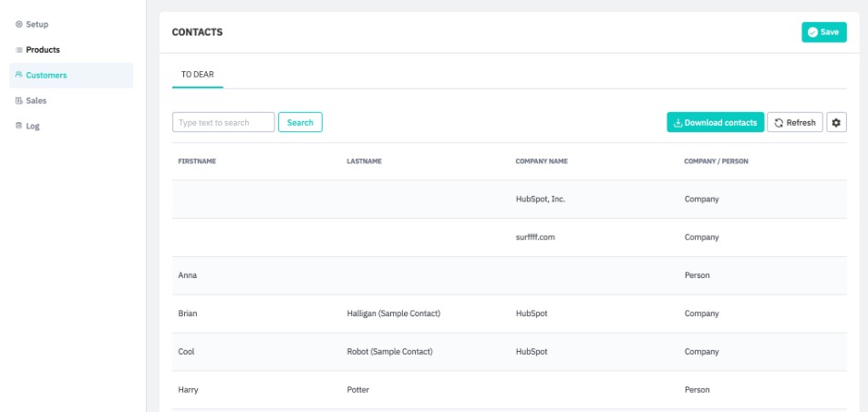868x412 pixels.
Task: Click the Setup gear icon in sidebar
Action: tap(19, 25)
